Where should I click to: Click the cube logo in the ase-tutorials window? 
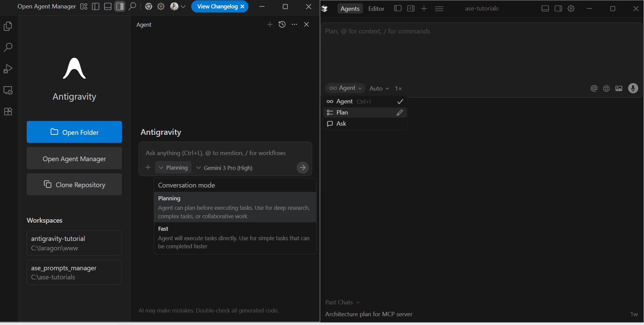coord(325,8)
